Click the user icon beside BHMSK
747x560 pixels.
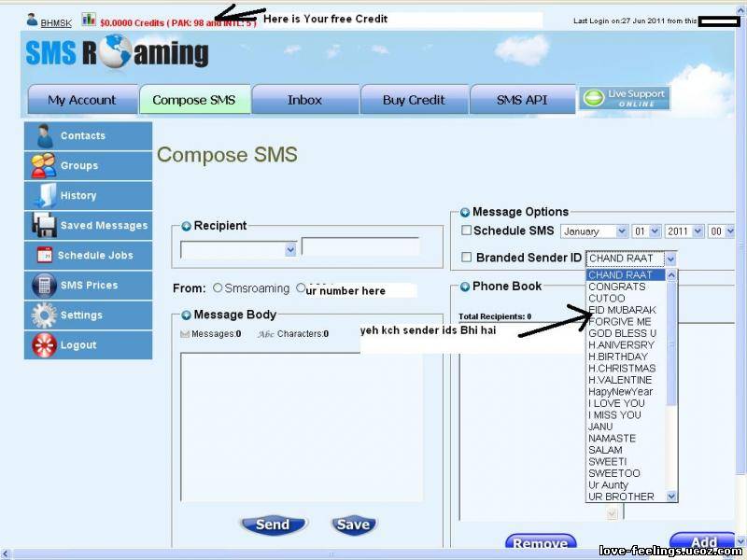[33, 20]
